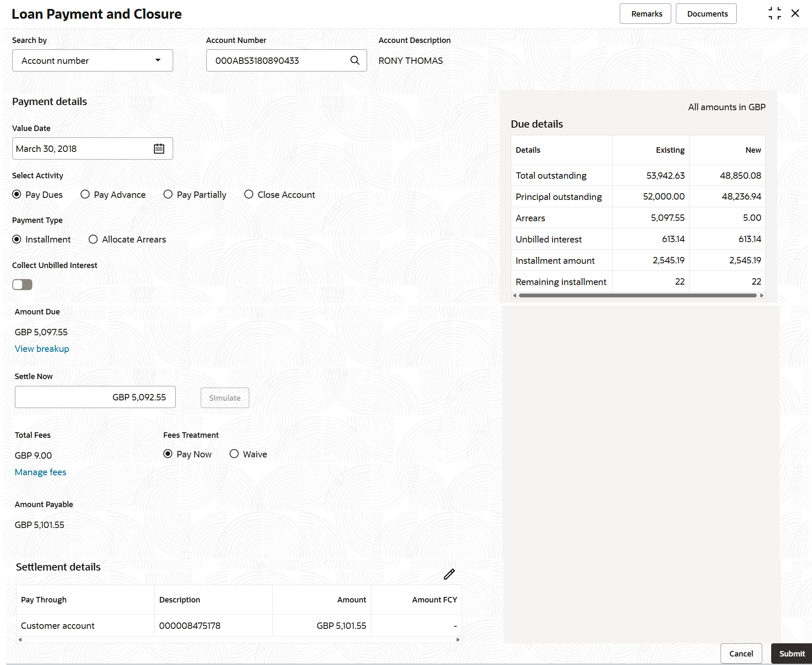
Task: Click the Principal outstanding new value 48,236.94
Action: [x=741, y=197]
